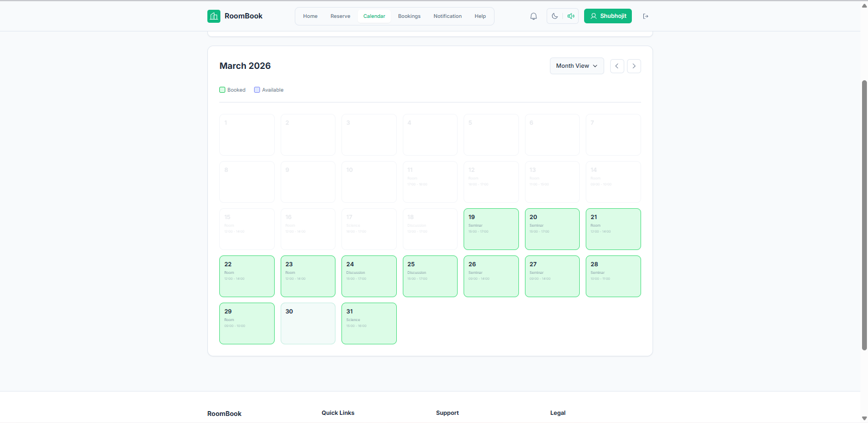The width and height of the screenshot is (868, 423).
Task: Go to previous month with left chevron
Action: click(617, 66)
